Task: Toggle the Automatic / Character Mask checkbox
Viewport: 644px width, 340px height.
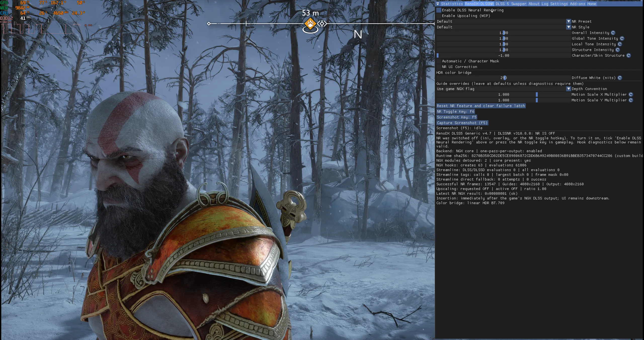Action: 439,61
